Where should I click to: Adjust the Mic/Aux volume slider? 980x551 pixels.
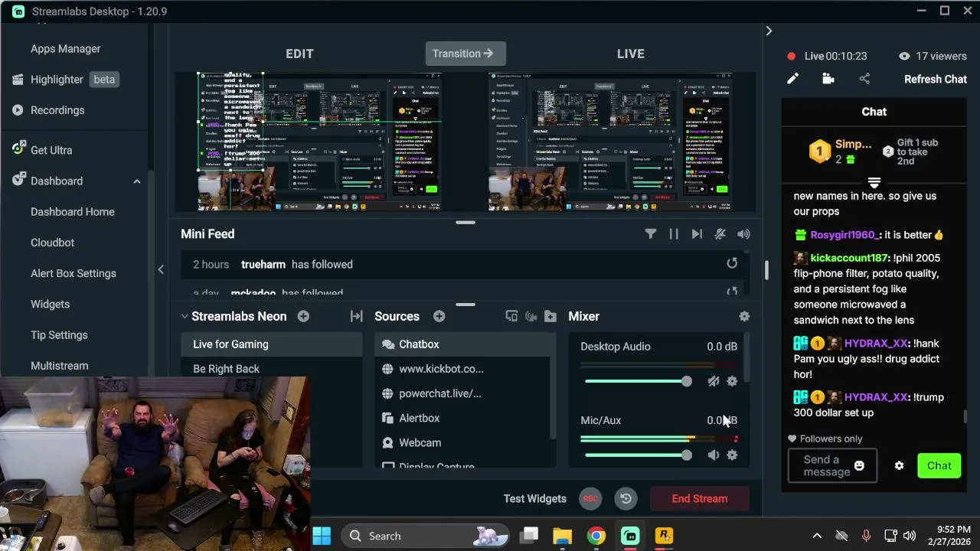click(639, 455)
